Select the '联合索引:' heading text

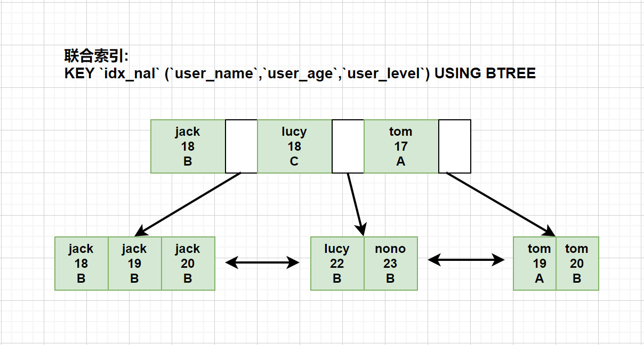(96, 56)
